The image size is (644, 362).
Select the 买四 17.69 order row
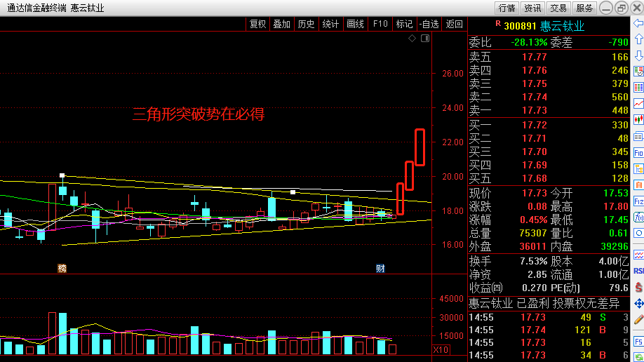549,165
